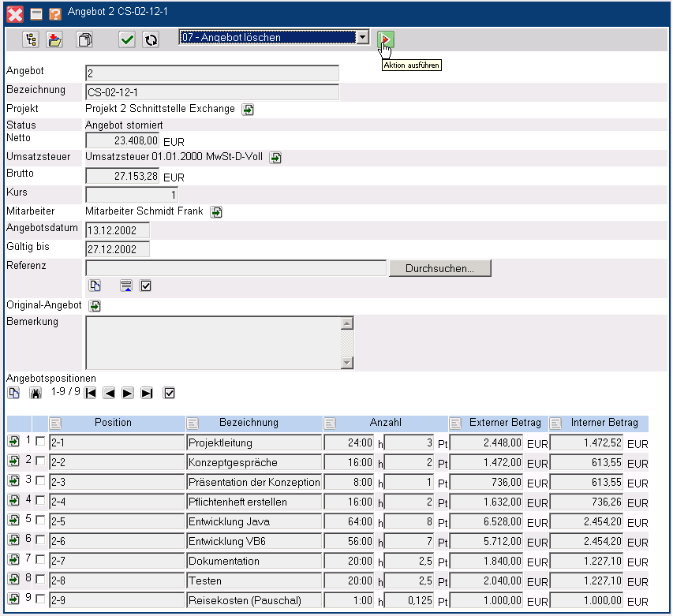Click the binoculars search icon under Angebotspositionen
The width and height of the screenshot is (673, 616).
click(35, 393)
